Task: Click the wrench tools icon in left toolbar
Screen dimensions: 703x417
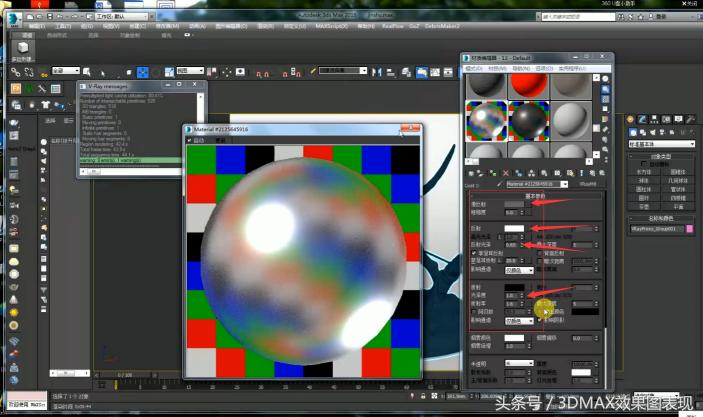Action: (42, 88)
